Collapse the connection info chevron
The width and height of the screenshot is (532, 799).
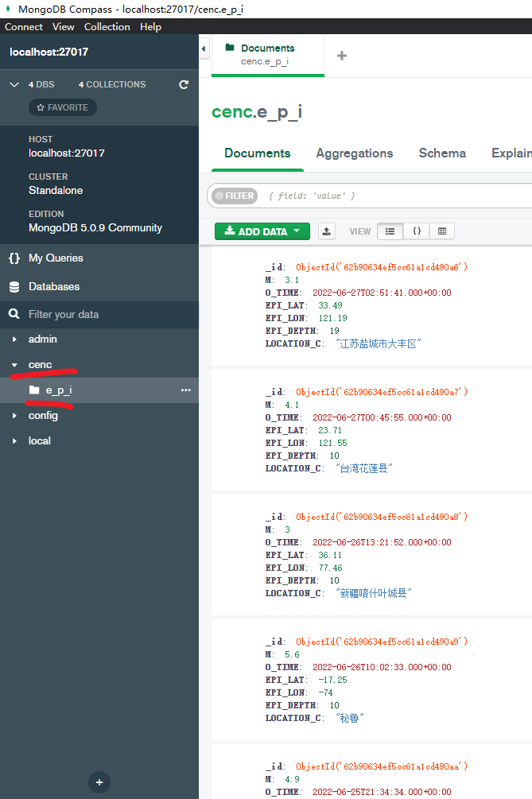[x=14, y=84]
